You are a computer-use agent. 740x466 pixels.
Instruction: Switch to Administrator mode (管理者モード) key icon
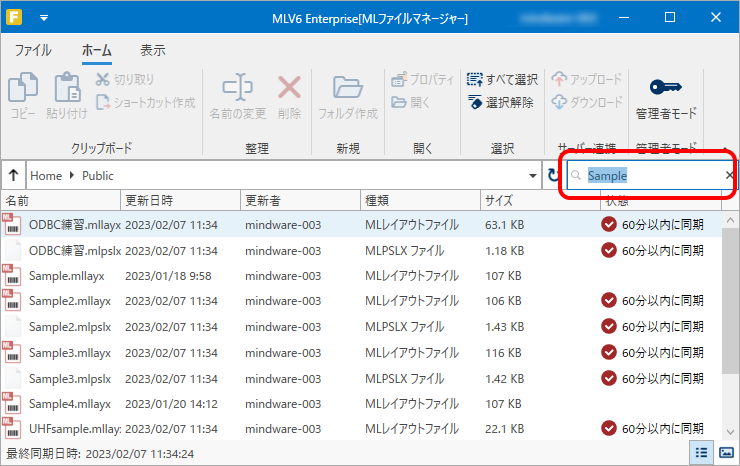pos(665,87)
